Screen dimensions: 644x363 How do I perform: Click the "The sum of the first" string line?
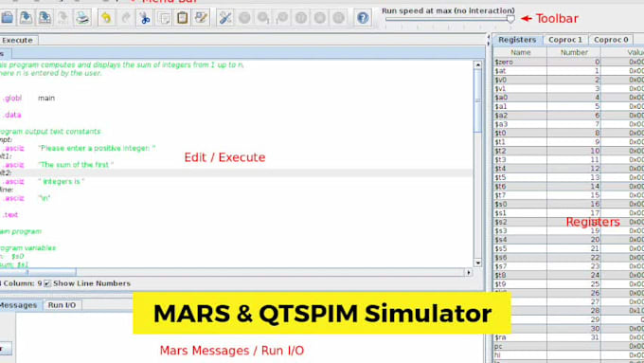tap(76, 165)
